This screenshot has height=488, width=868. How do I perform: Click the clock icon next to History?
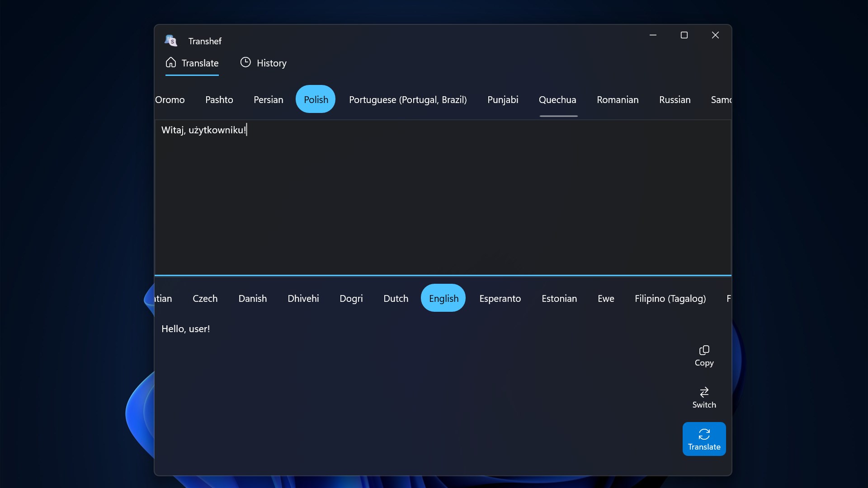(x=245, y=62)
